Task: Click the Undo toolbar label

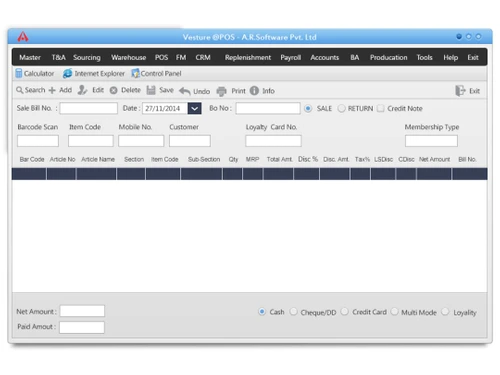Action: 202,91
